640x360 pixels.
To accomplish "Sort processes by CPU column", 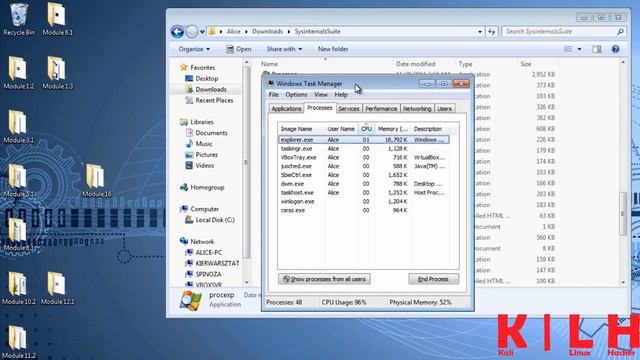I will click(x=366, y=129).
